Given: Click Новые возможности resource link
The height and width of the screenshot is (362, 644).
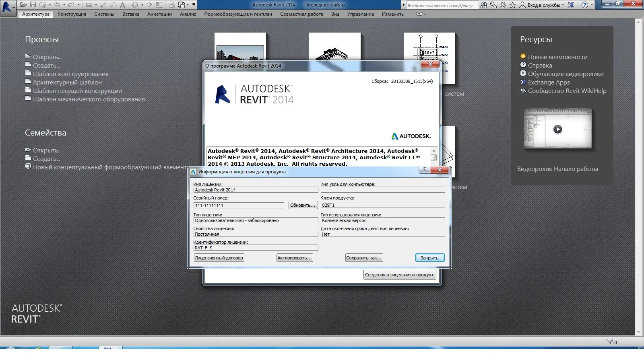Looking at the screenshot, I should click(557, 57).
